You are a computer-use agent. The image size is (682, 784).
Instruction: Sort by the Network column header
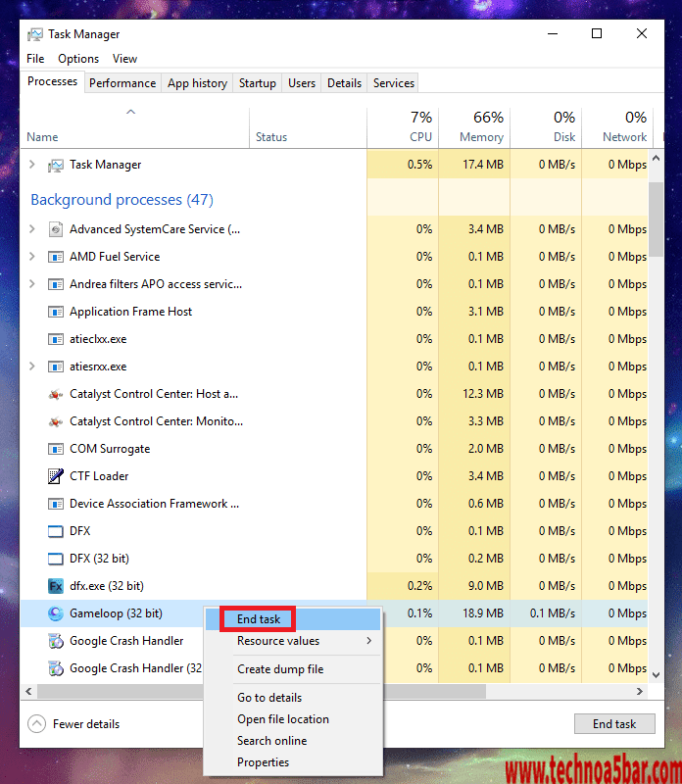point(617,128)
